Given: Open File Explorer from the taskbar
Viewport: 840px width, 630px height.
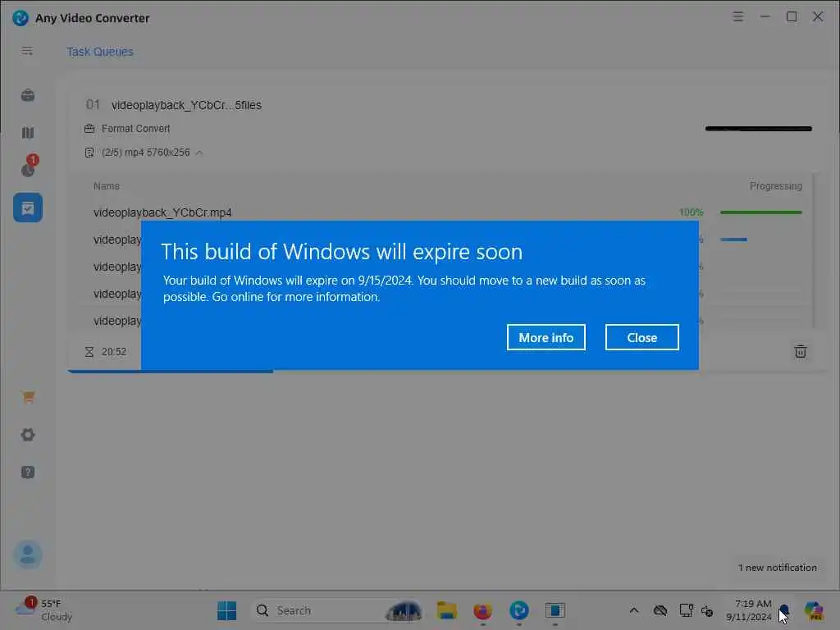Looking at the screenshot, I should coord(447,610).
